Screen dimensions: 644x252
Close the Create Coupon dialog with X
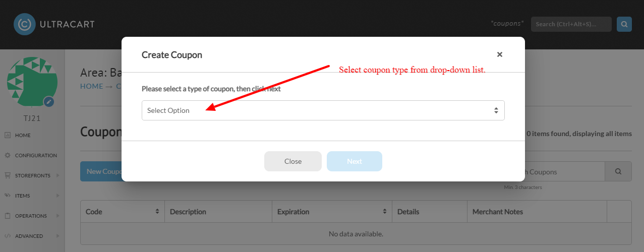click(499, 54)
